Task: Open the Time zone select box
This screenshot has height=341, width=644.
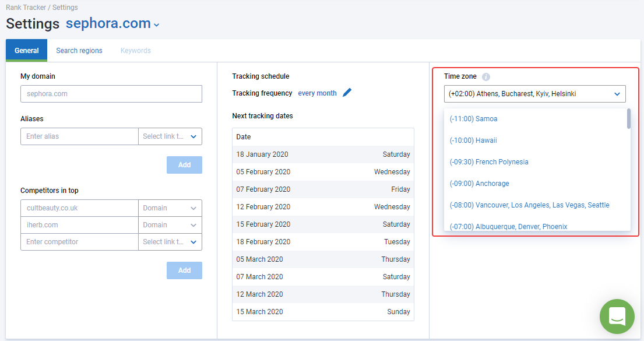Action: (x=535, y=94)
